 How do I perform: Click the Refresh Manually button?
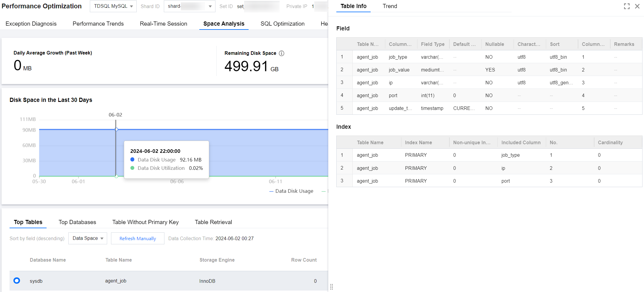(x=138, y=238)
